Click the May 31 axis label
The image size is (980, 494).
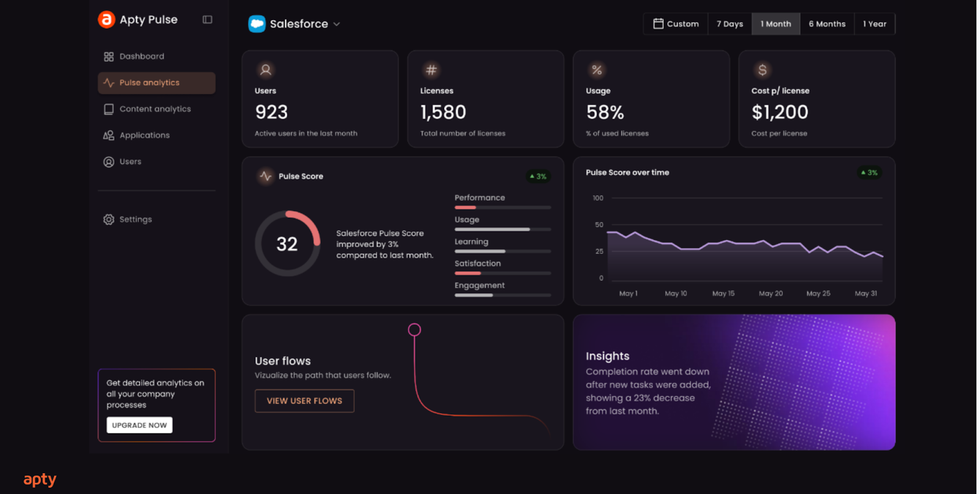coord(866,294)
